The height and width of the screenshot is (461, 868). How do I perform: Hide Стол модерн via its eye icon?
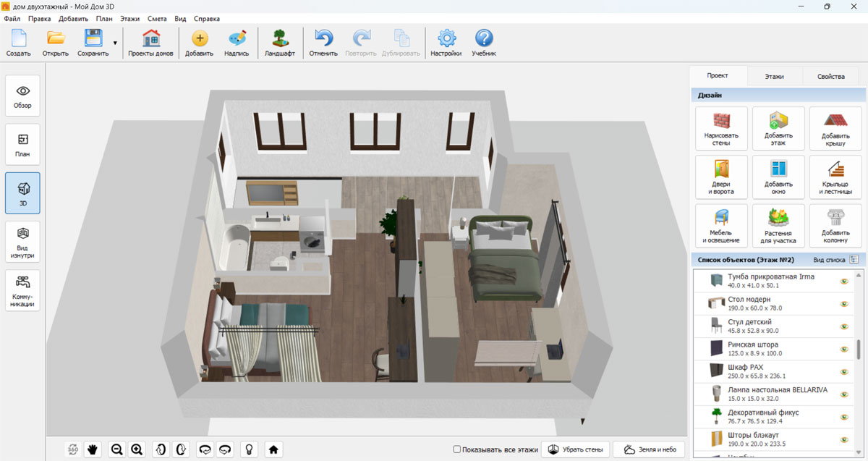coord(843,304)
